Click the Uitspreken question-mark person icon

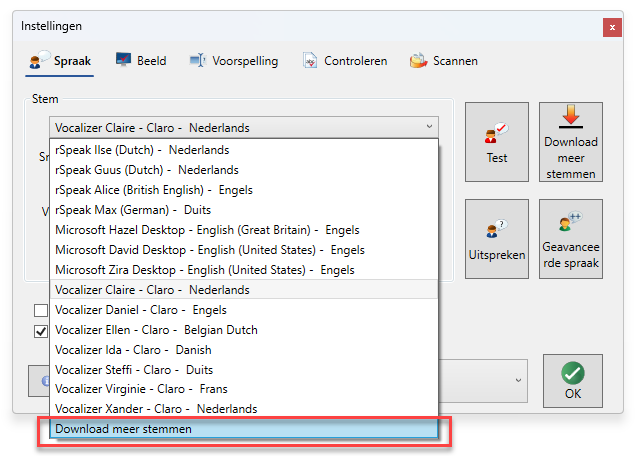(x=496, y=228)
